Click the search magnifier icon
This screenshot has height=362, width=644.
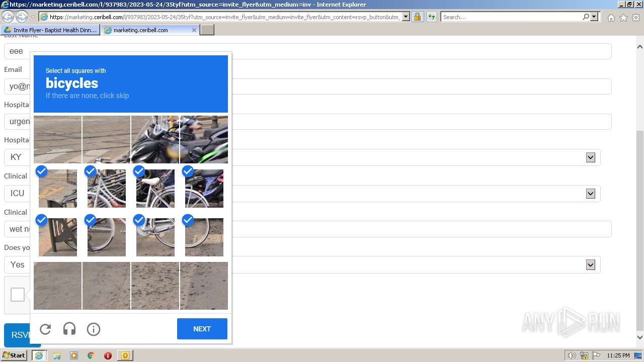pyautogui.click(x=586, y=17)
